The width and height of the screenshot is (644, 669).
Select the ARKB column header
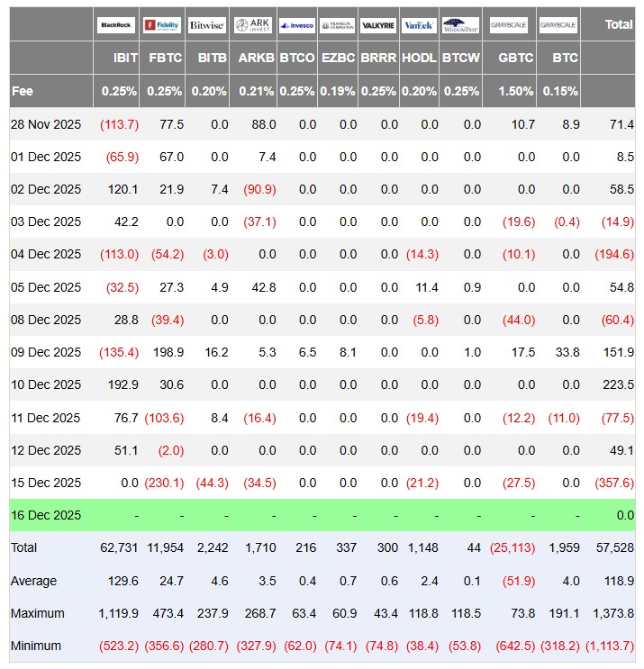[257, 58]
